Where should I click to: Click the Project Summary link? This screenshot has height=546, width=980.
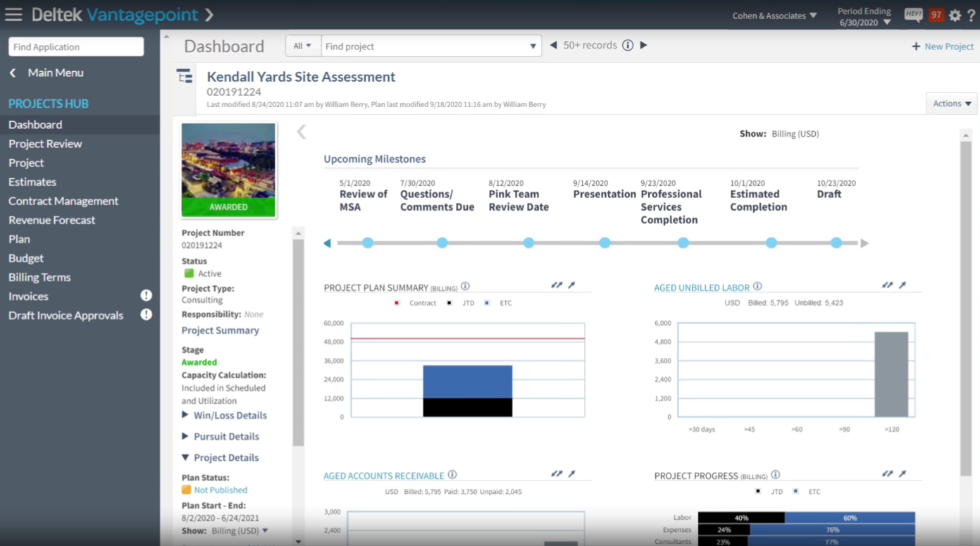[221, 330]
